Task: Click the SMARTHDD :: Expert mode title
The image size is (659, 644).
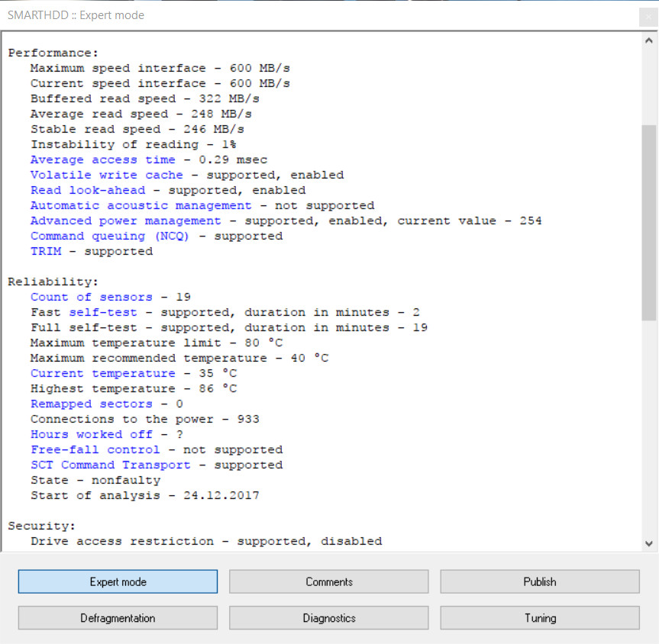Action: 76,15
